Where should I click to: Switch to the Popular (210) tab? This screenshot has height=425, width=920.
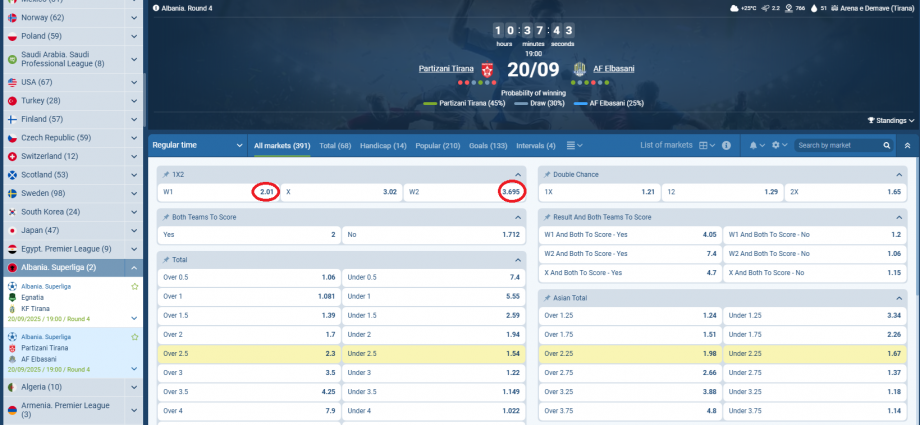point(438,146)
